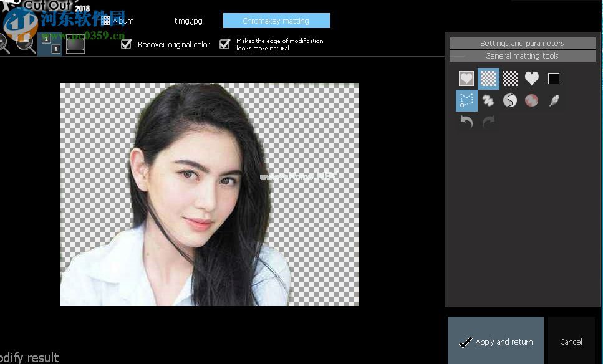Click Apply and return
Screen dimensions: 603x364
coord(496,342)
